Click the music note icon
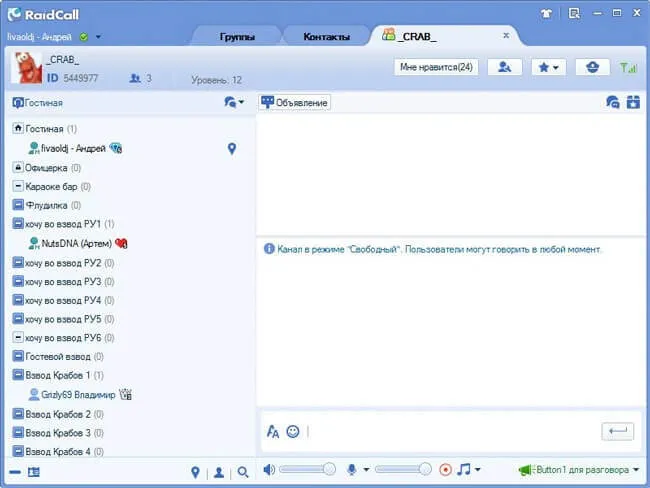Image resolution: width=650 pixels, height=488 pixels. (x=464, y=469)
